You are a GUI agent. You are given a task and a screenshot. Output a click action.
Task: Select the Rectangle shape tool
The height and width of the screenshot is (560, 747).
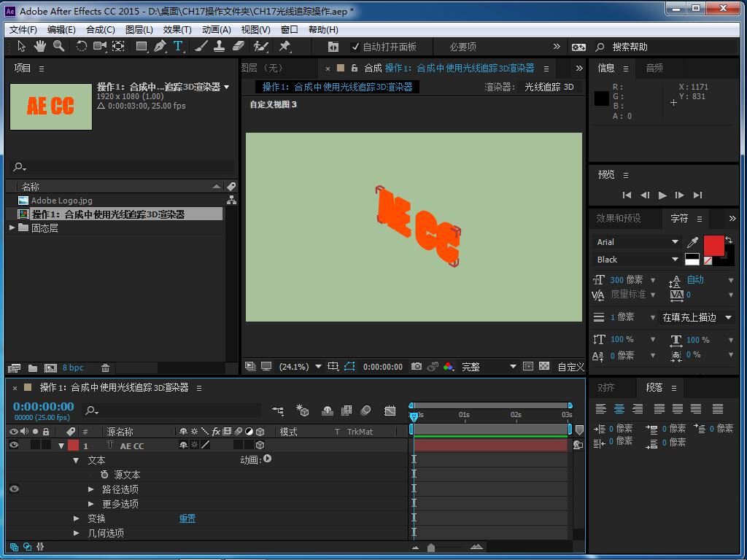[x=142, y=46]
